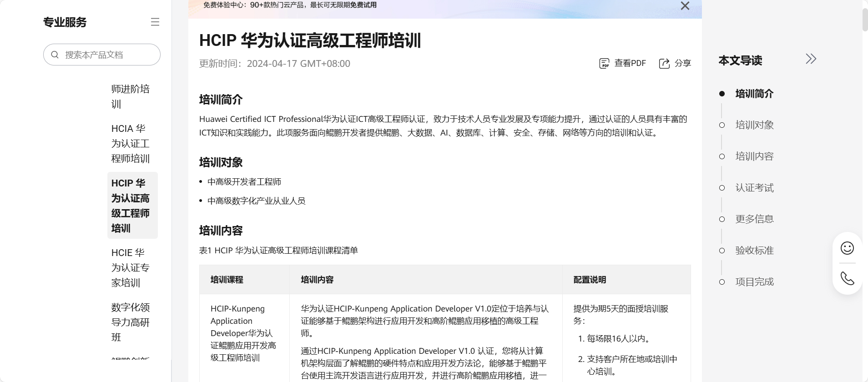Open the smiley feedback icon
Screen dimensions: 868x382
847,248
